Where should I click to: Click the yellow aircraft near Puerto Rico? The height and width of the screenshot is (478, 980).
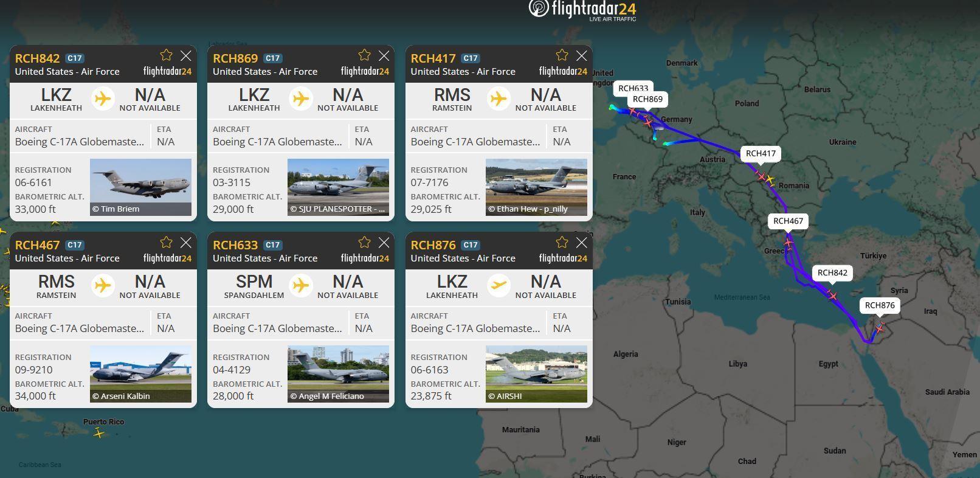click(x=99, y=433)
